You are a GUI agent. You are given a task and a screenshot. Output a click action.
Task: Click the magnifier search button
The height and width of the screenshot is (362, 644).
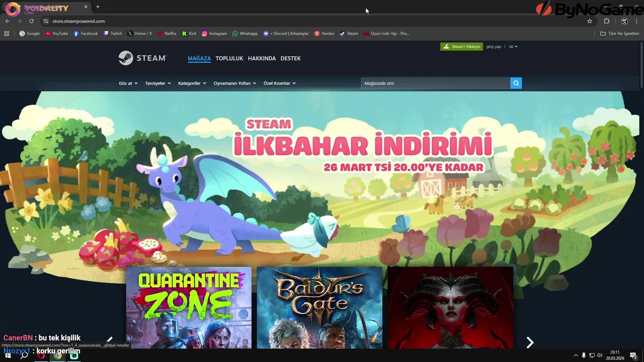[x=516, y=83]
